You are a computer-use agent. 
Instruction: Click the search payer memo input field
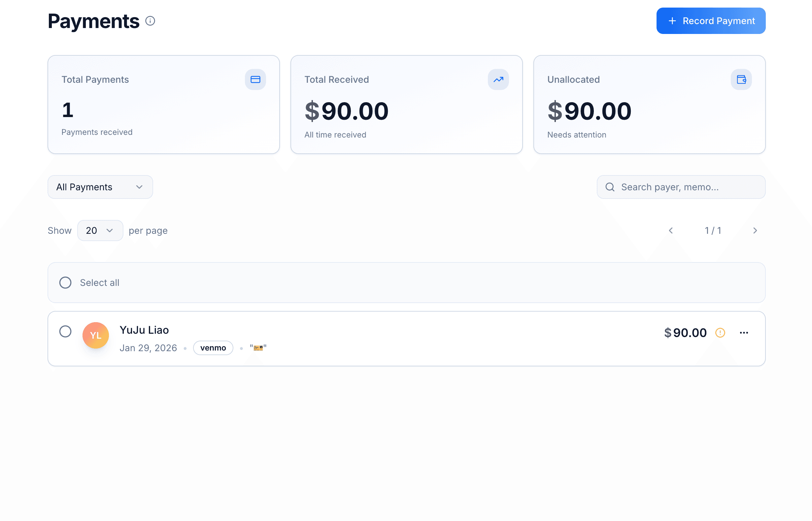pyautogui.click(x=681, y=187)
